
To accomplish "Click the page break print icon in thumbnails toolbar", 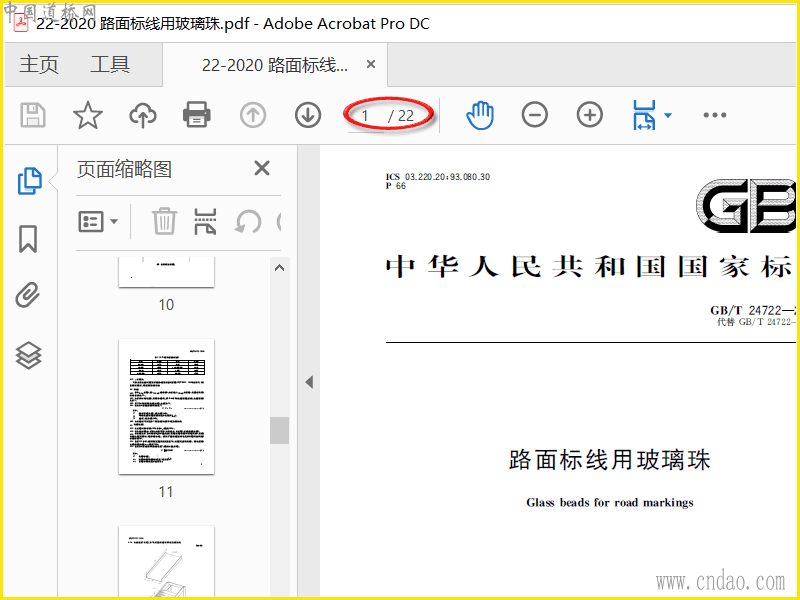I will click(205, 221).
